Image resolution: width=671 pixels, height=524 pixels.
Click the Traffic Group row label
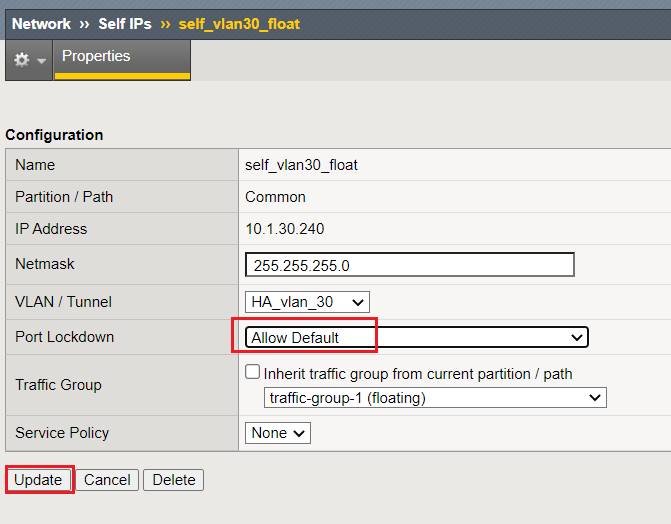coord(58,384)
